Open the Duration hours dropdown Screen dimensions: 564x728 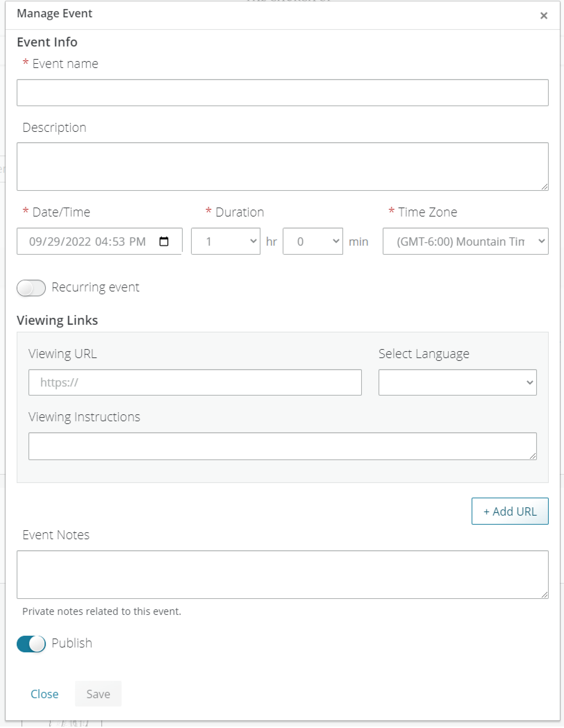tap(225, 241)
